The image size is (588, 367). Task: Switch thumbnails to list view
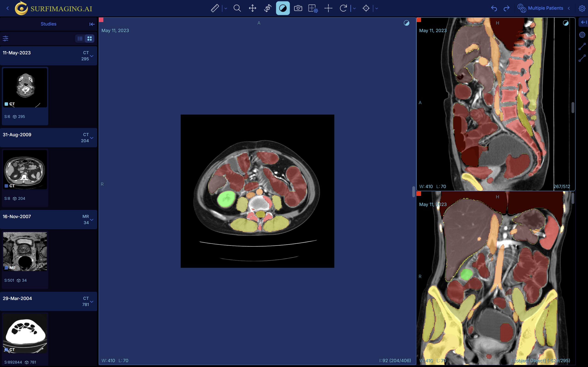[80, 38]
